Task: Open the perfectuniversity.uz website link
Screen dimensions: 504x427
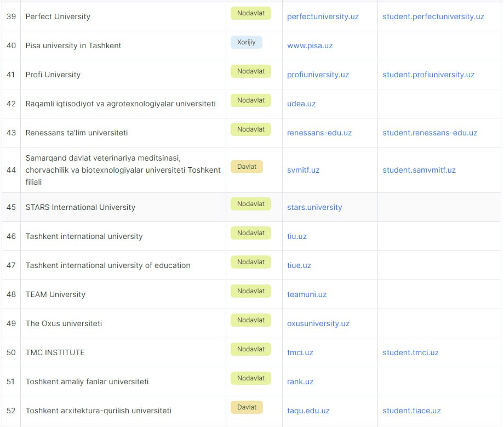Action: (323, 17)
